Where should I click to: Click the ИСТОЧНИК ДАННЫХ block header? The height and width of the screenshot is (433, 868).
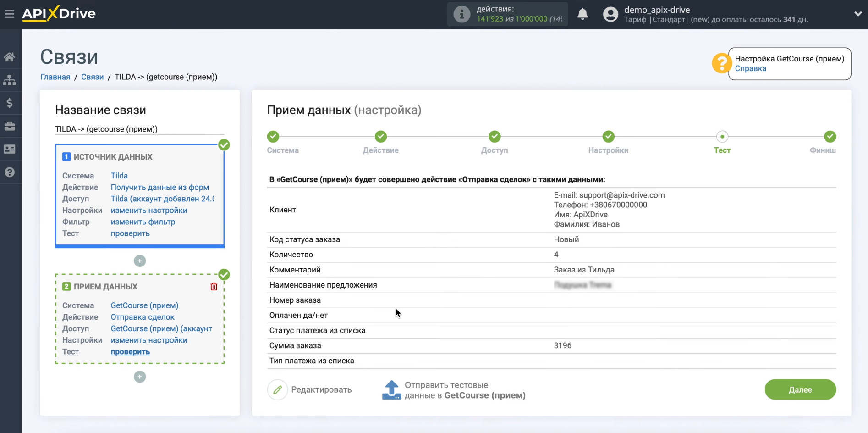[113, 157]
